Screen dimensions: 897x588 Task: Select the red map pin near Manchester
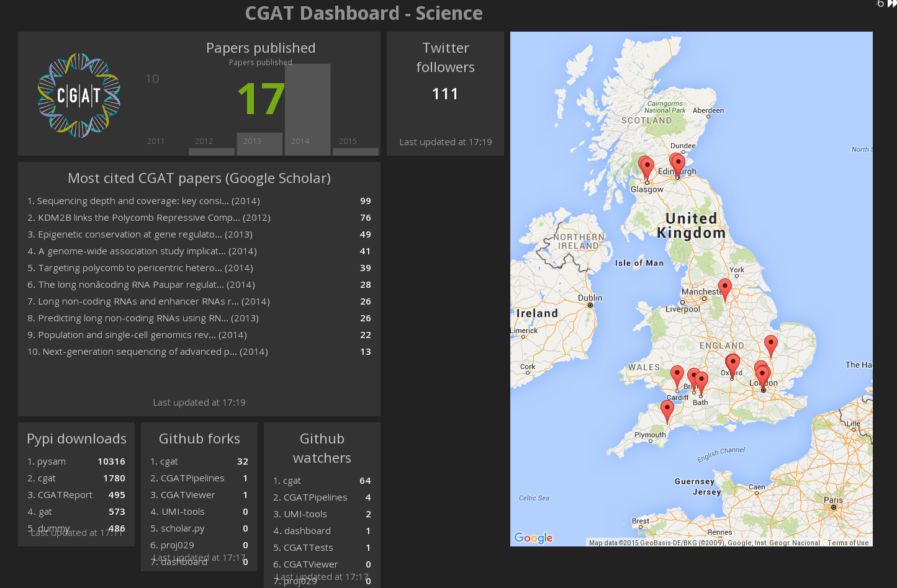[x=724, y=290]
